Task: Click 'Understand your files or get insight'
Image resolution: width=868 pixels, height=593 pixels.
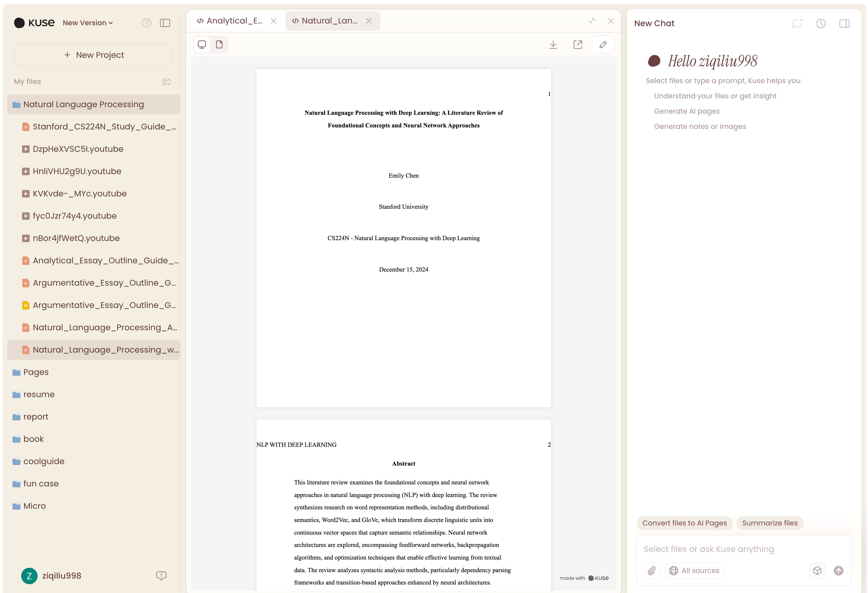Action: click(715, 96)
